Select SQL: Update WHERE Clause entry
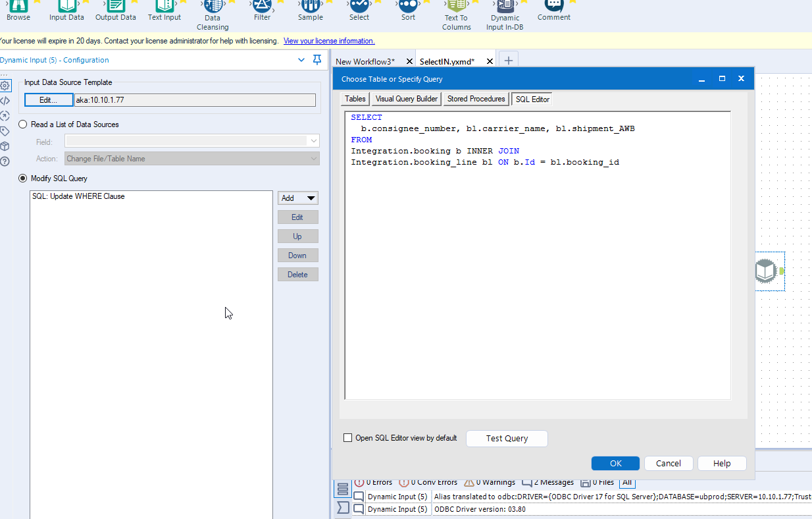 [78, 196]
